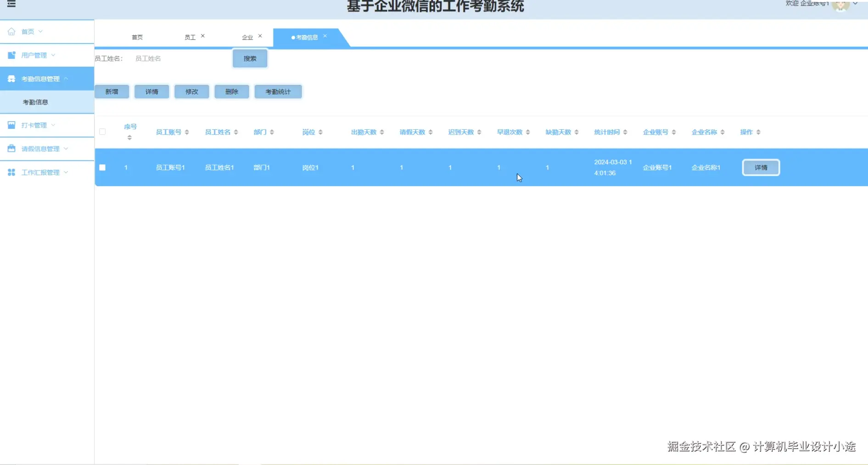Click the 新增 button

coord(112,91)
